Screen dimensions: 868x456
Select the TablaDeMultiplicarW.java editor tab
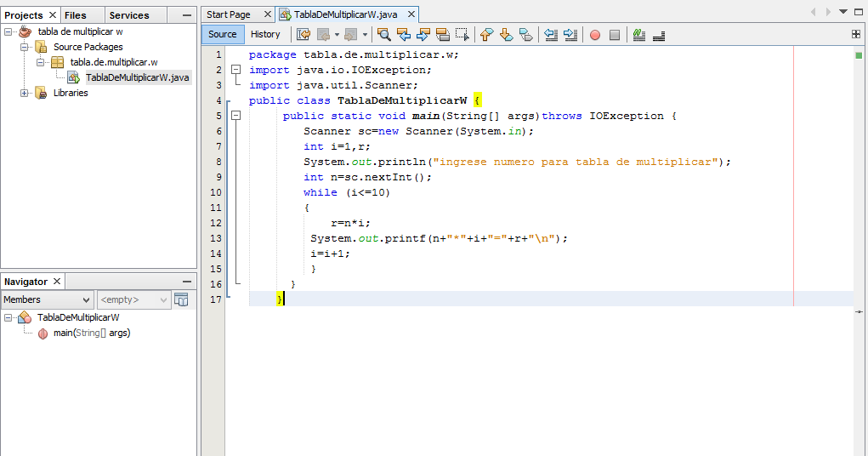tap(345, 14)
